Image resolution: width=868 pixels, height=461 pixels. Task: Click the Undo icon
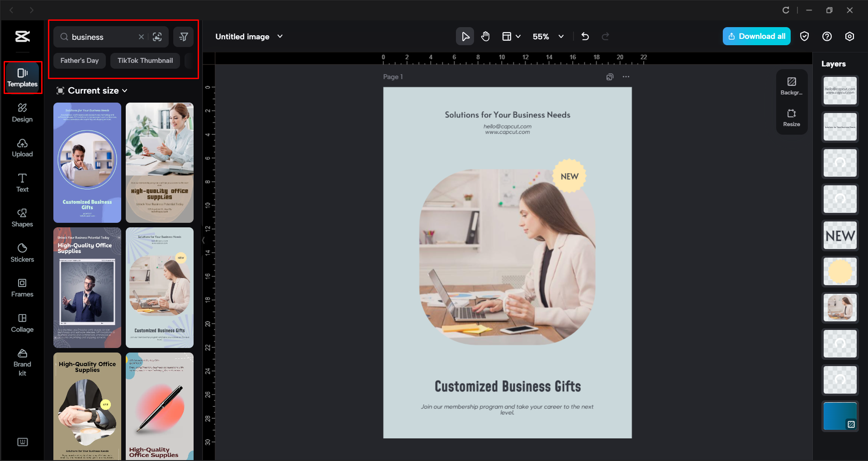(x=585, y=36)
